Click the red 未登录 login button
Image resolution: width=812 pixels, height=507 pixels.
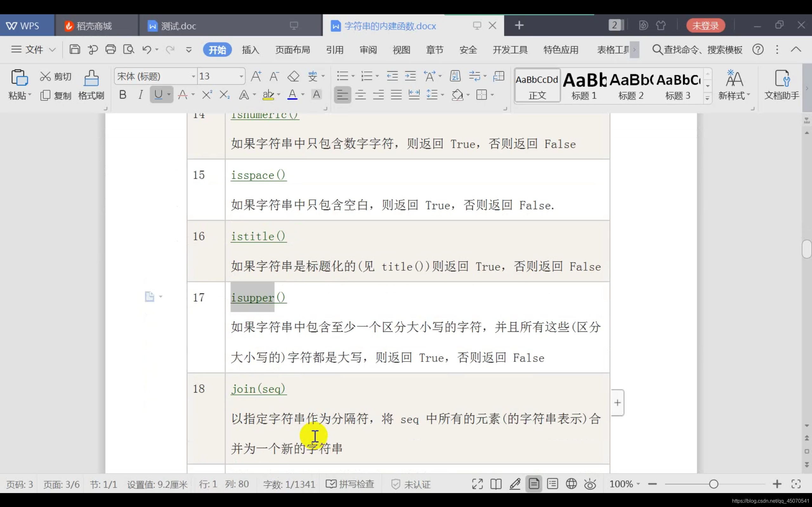[x=705, y=25]
